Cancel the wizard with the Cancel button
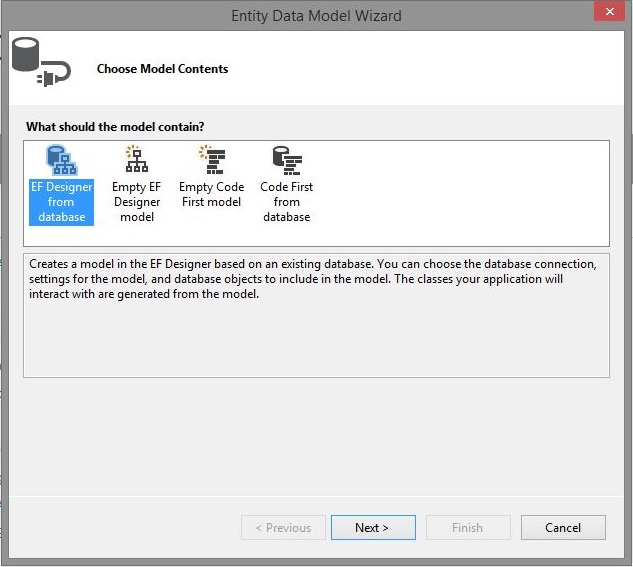 point(563,528)
